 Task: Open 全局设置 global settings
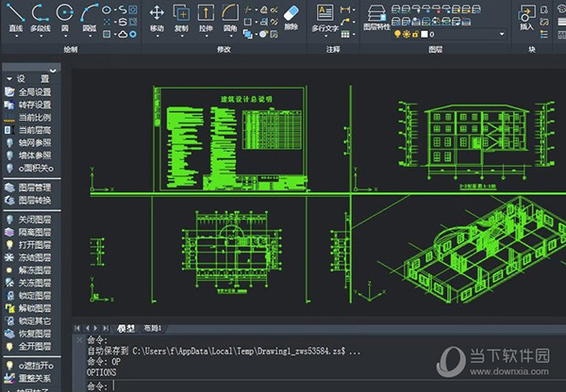point(28,92)
